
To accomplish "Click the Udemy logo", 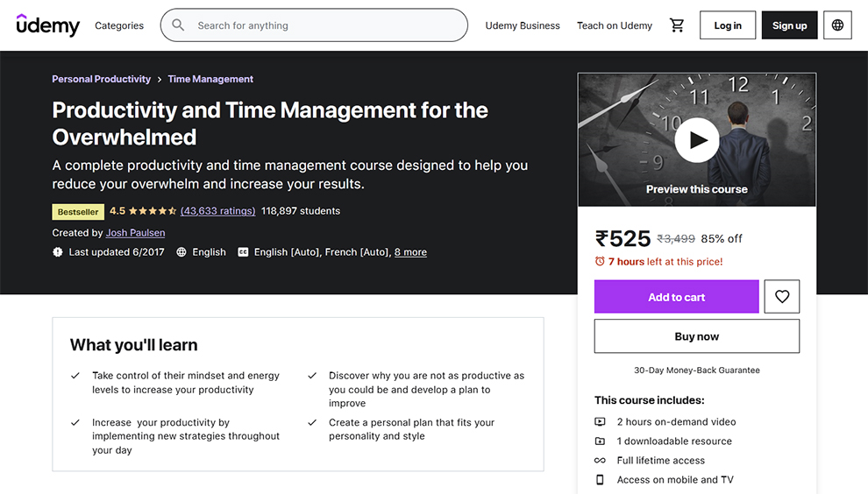I will (48, 25).
